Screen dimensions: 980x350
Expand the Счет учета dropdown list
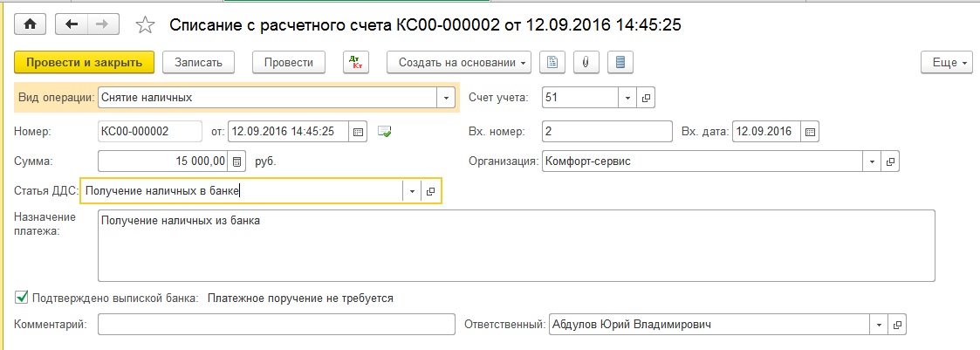click(x=628, y=98)
